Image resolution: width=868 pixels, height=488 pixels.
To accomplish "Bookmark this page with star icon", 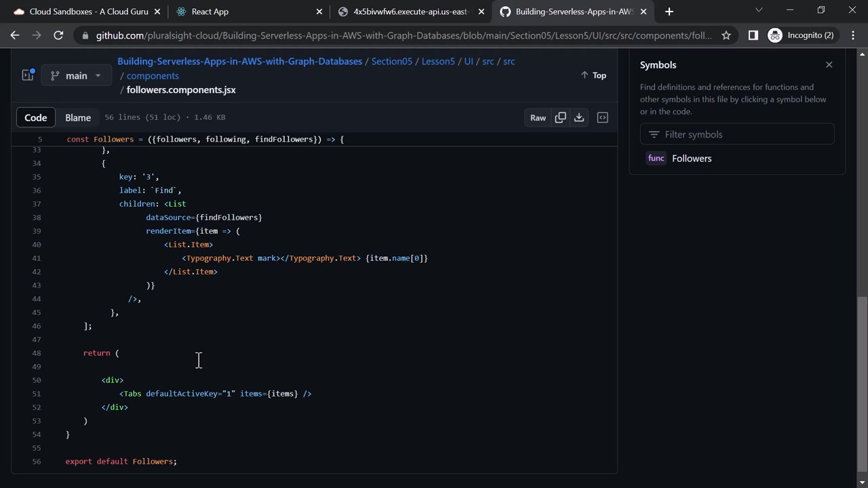I will pyautogui.click(x=726, y=35).
